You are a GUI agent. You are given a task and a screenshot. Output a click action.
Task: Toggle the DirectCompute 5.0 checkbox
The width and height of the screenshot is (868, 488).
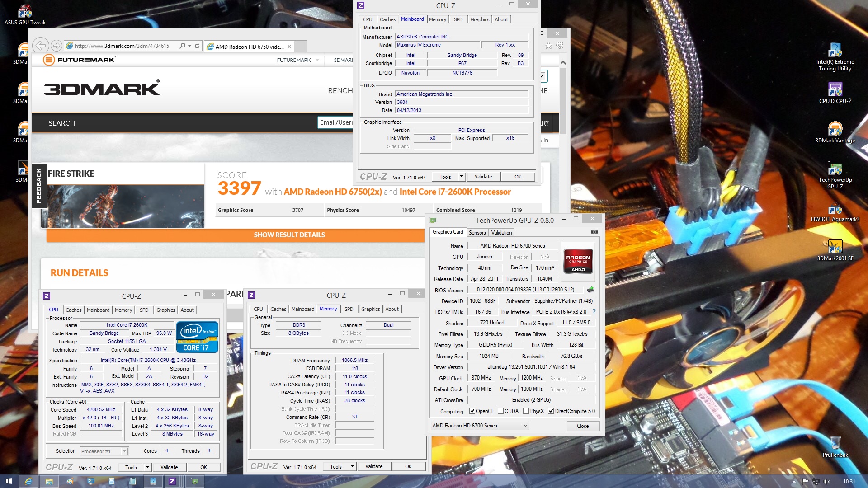tap(551, 411)
